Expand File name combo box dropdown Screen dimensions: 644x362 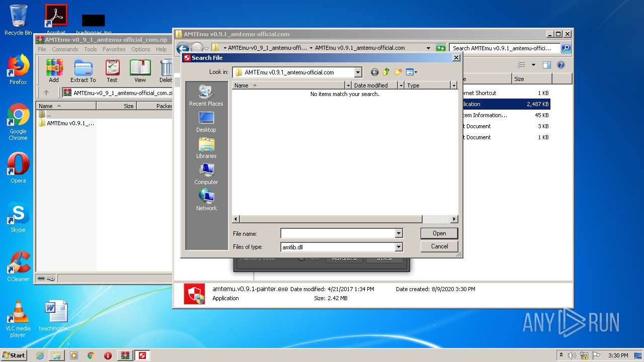pos(398,233)
